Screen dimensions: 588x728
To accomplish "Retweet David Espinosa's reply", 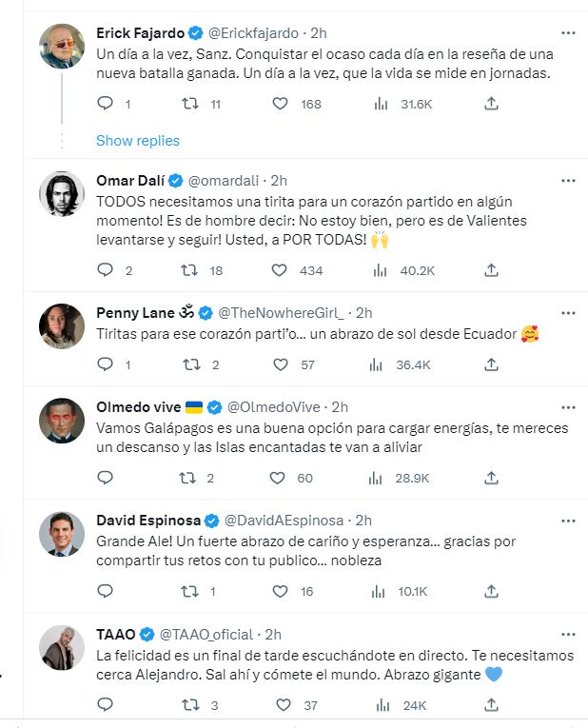I will [x=192, y=591].
